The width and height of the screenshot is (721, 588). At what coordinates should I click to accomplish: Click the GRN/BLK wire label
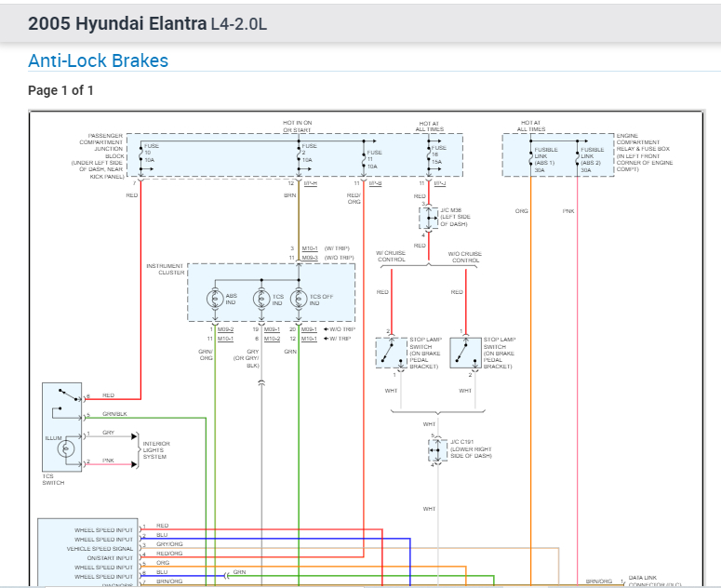click(115, 414)
